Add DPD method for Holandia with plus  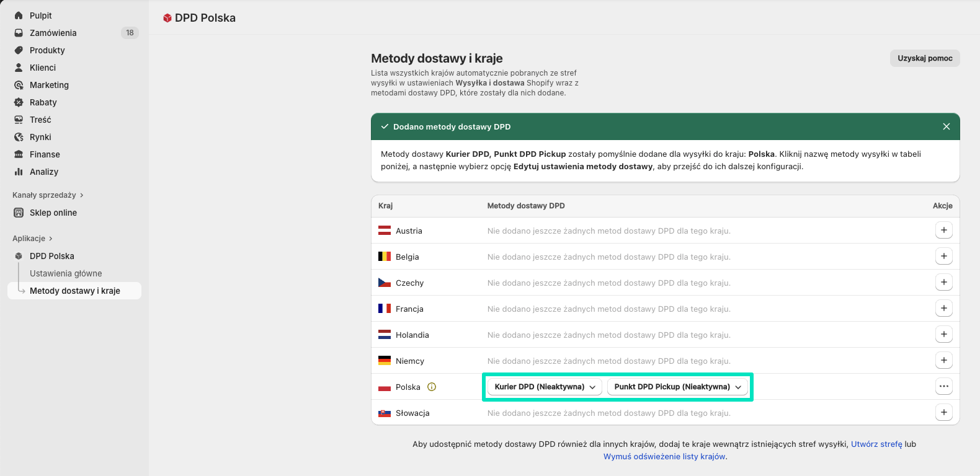[943, 335]
